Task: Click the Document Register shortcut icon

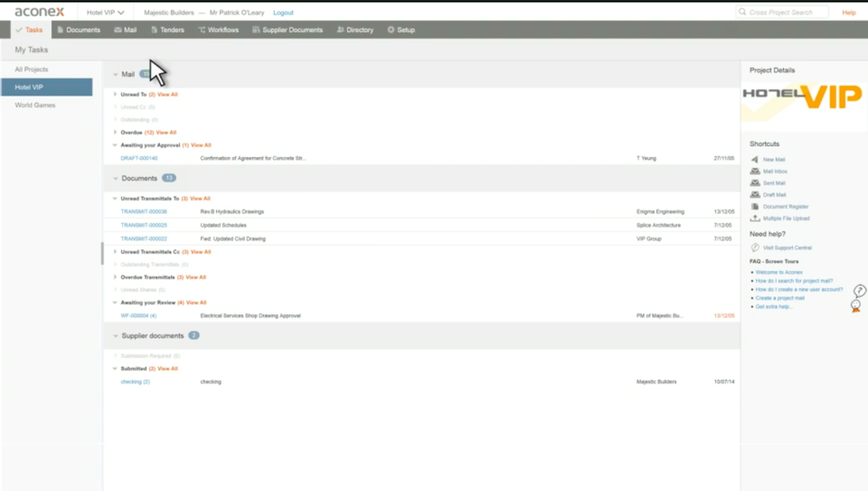Action: coord(755,206)
